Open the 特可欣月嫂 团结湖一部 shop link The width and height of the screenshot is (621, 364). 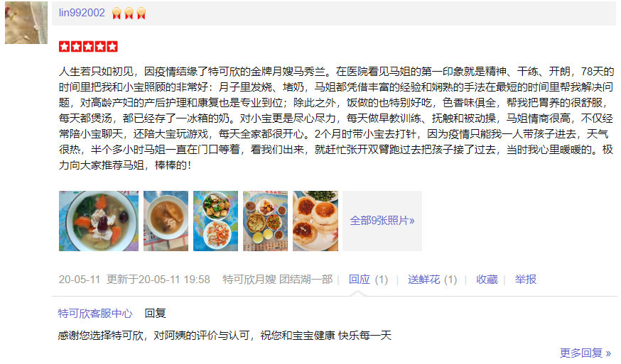pyautogui.click(x=277, y=280)
